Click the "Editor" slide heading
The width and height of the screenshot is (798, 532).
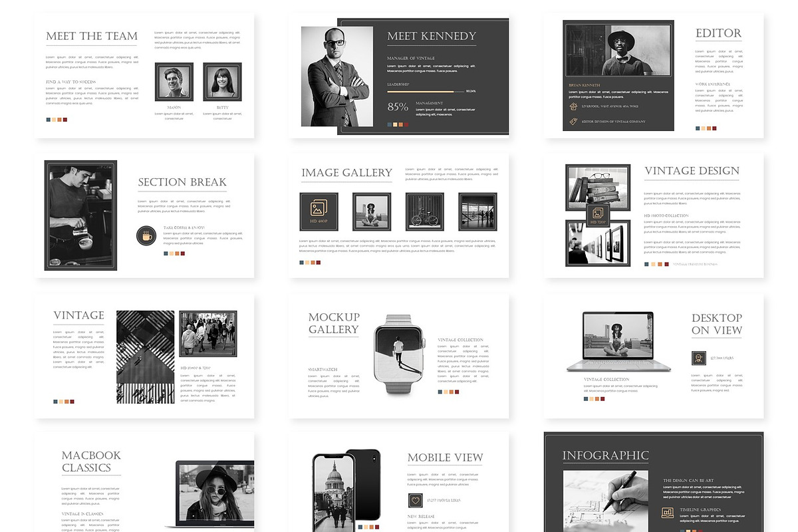[x=718, y=33]
